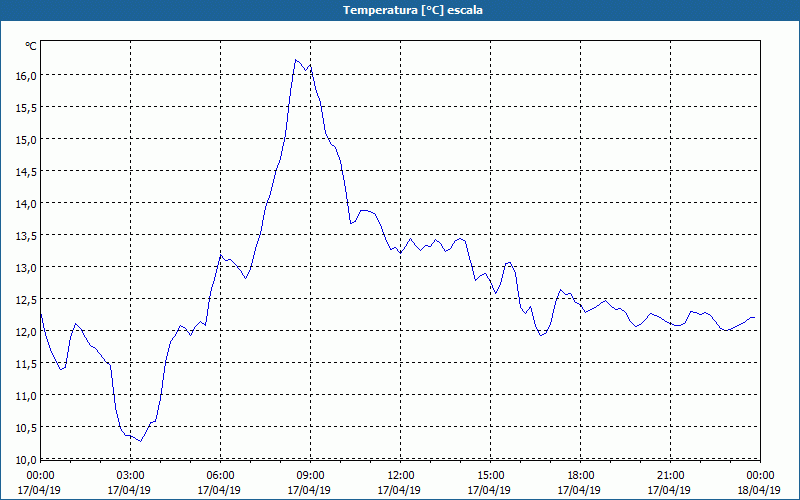Select the 16,0 value on the temperature axis
Image resolution: width=800 pixels, height=500 pixels.
tap(27, 75)
